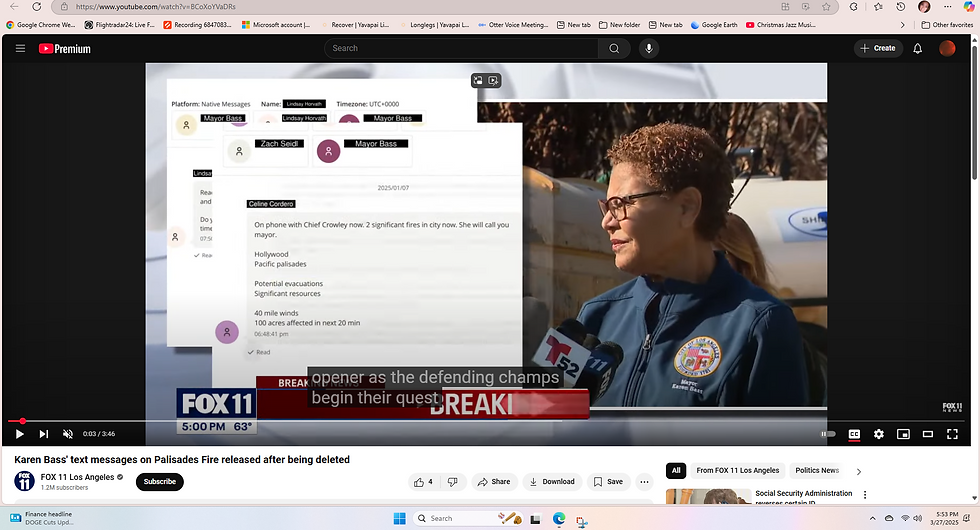Skip to the next video
980x530 pixels.
click(x=44, y=434)
